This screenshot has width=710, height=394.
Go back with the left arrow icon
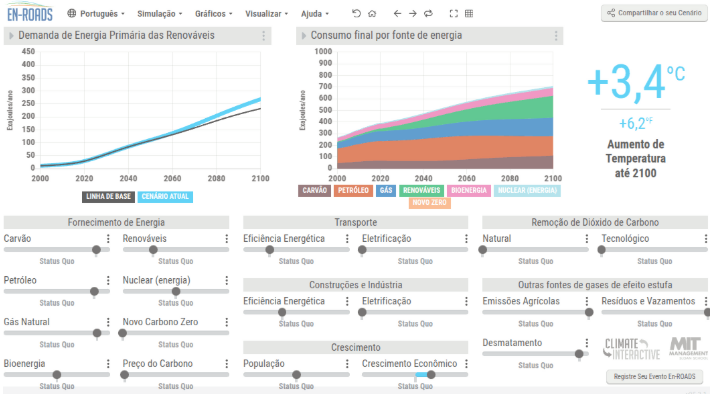tap(397, 14)
